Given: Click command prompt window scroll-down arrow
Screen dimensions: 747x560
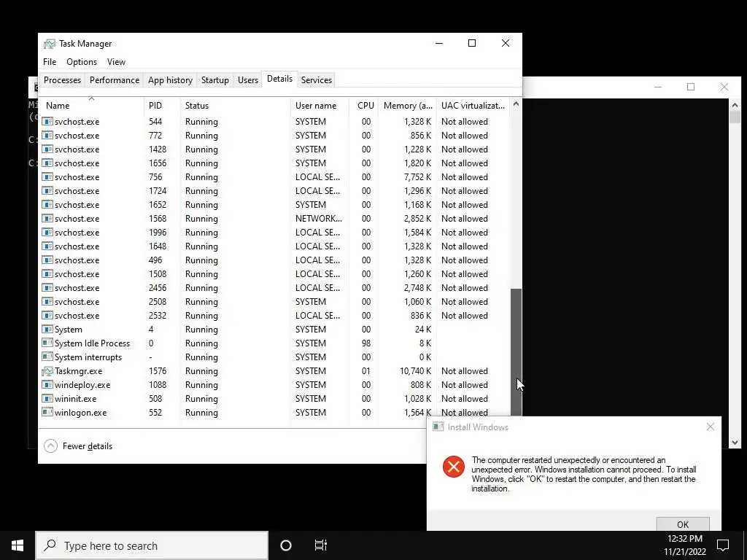Looking at the screenshot, I should (x=735, y=443).
